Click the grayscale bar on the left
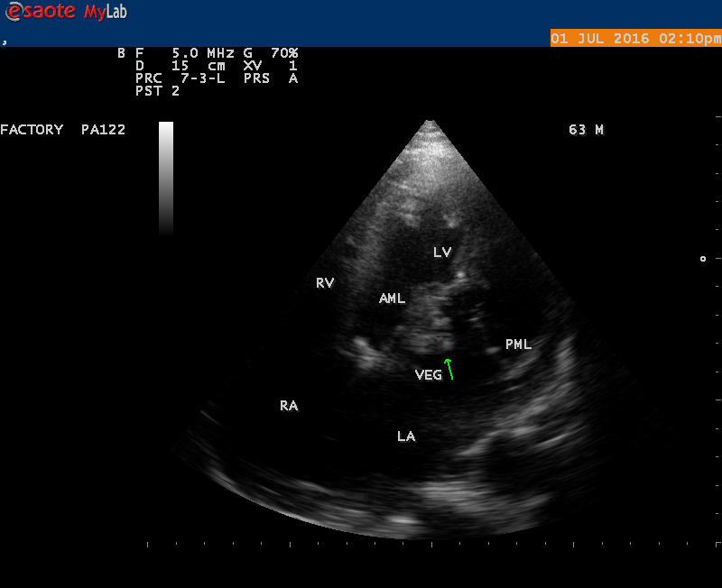This screenshot has width=722, height=588. click(x=166, y=178)
